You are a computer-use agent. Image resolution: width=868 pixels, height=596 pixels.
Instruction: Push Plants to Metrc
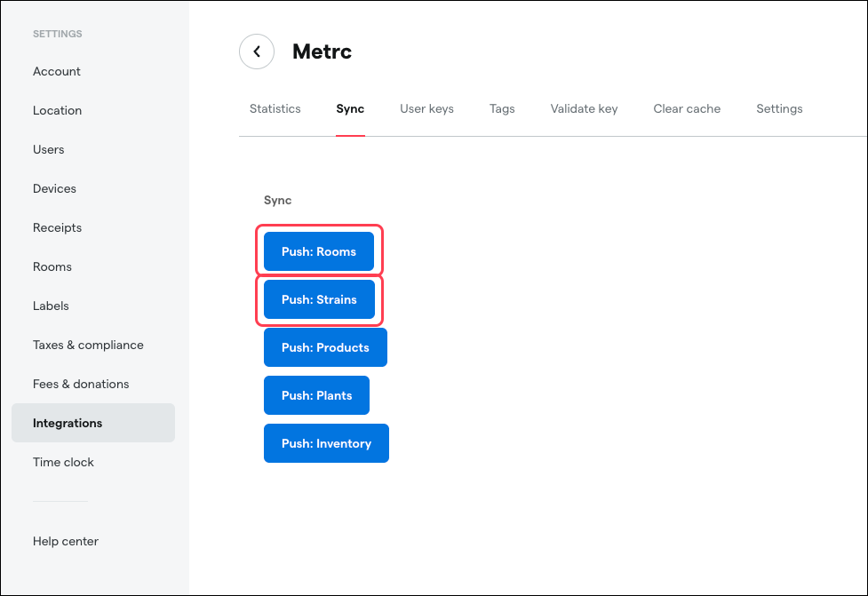(x=316, y=395)
